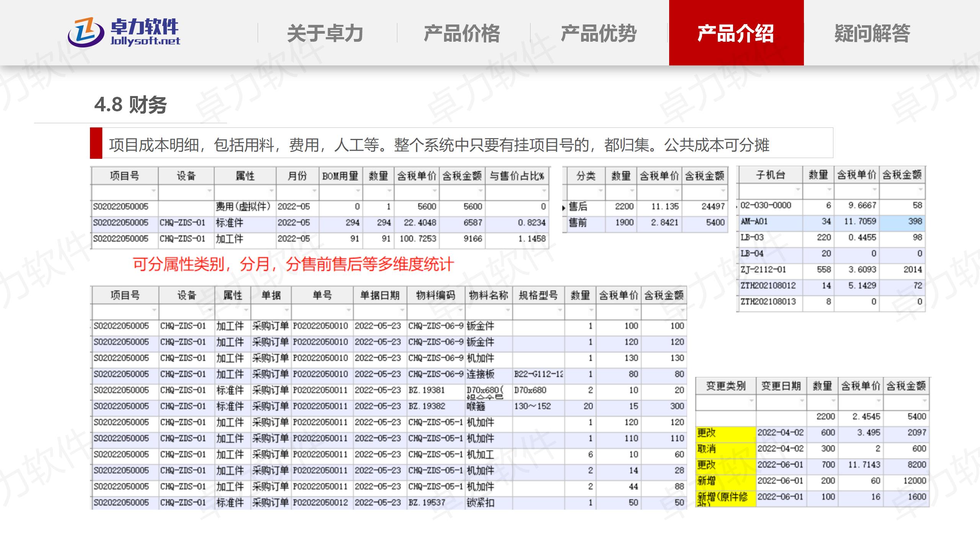Click the amount 2014 in ZJ-2112-01 row
The width and height of the screenshot is (980, 551).
913,270
